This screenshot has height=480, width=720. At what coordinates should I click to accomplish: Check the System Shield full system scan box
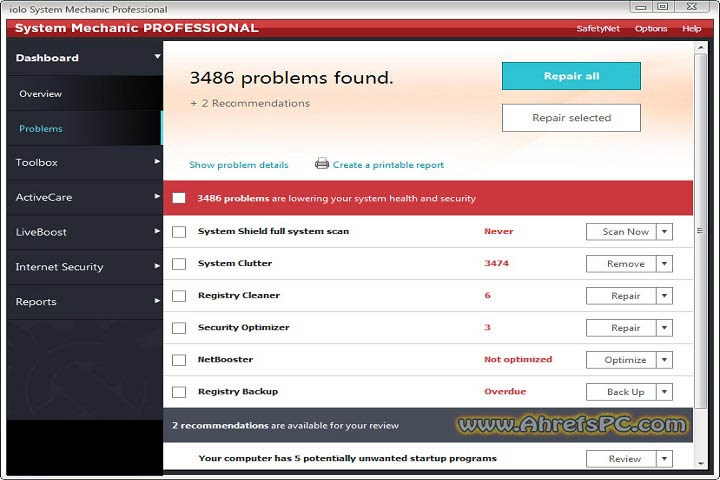point(179,232)
